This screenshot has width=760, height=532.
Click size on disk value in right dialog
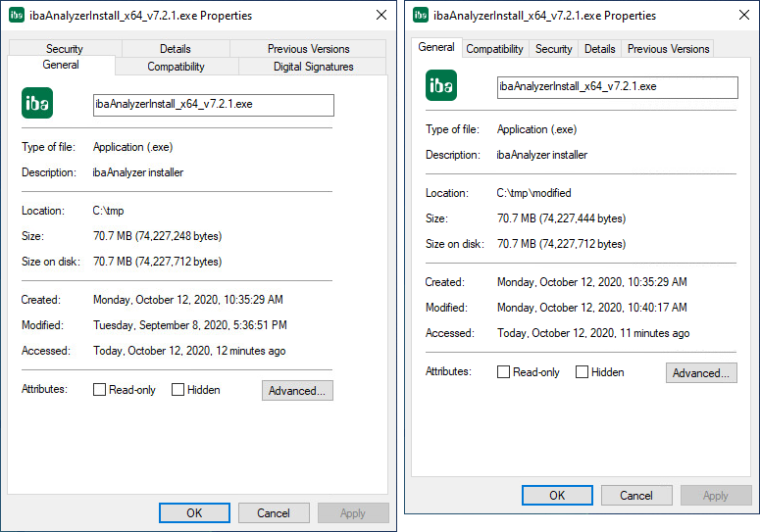click(561, 244)
